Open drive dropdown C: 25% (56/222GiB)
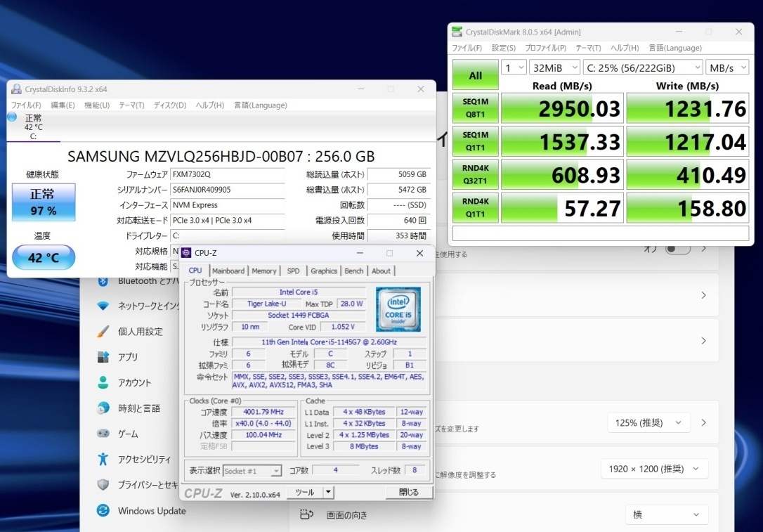 coord(643,67)
